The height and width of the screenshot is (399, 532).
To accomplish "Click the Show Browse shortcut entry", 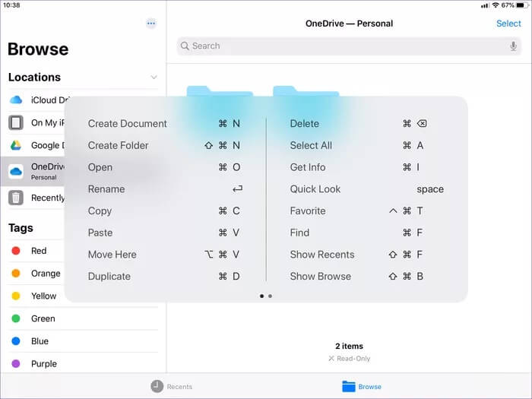I will click(x=367, y=276).
